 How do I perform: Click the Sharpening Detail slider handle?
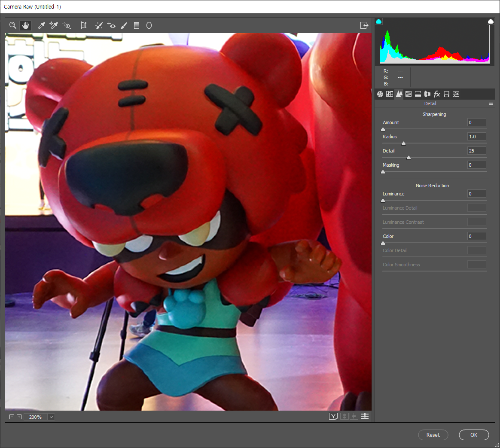(x=409, y=158)
